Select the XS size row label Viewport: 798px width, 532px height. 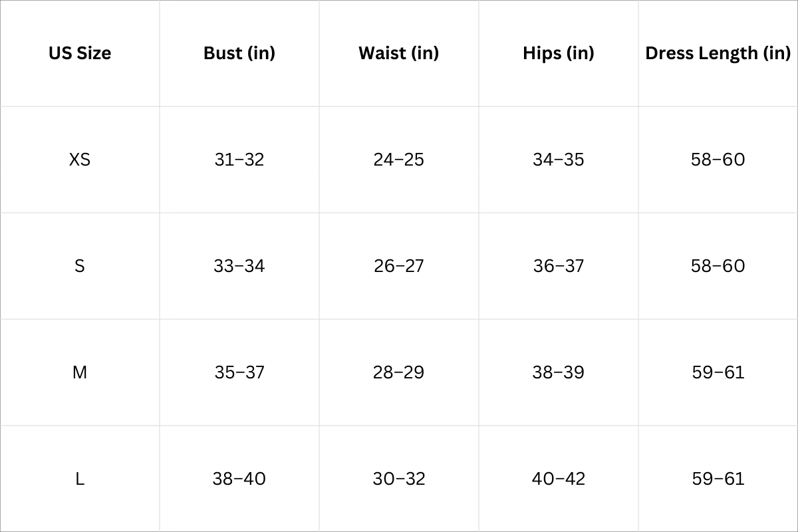80,160
